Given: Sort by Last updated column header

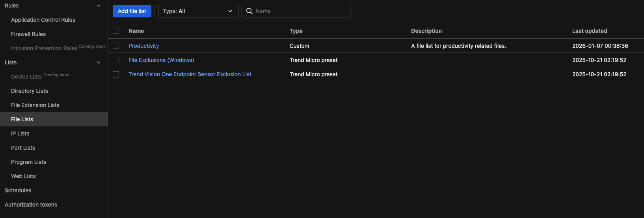Looking at the screenshot, I should pos(589,31).
